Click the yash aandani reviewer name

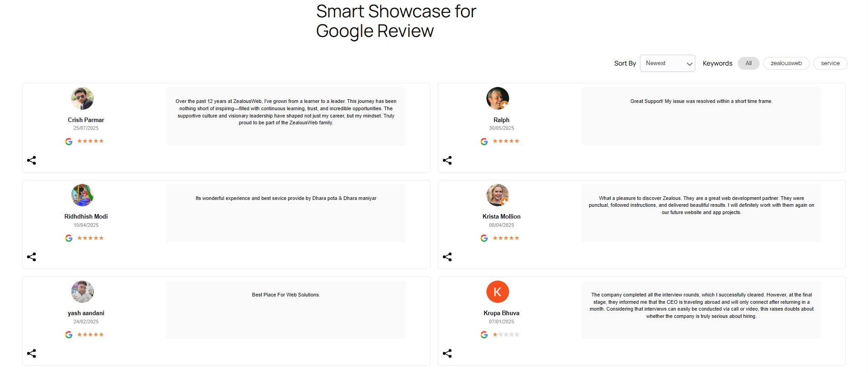click(86, 313)
